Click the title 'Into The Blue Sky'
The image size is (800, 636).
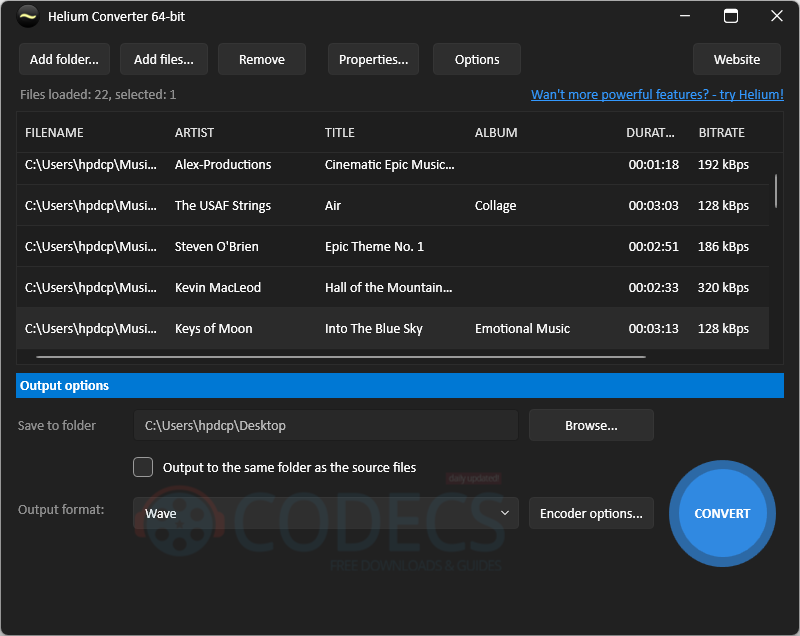(x=373, y=328)
